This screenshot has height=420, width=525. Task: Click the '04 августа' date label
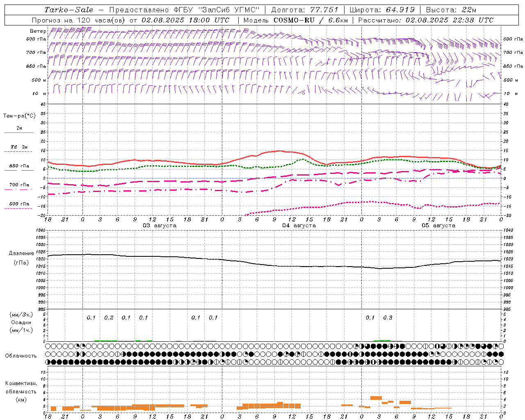point(299,226)
